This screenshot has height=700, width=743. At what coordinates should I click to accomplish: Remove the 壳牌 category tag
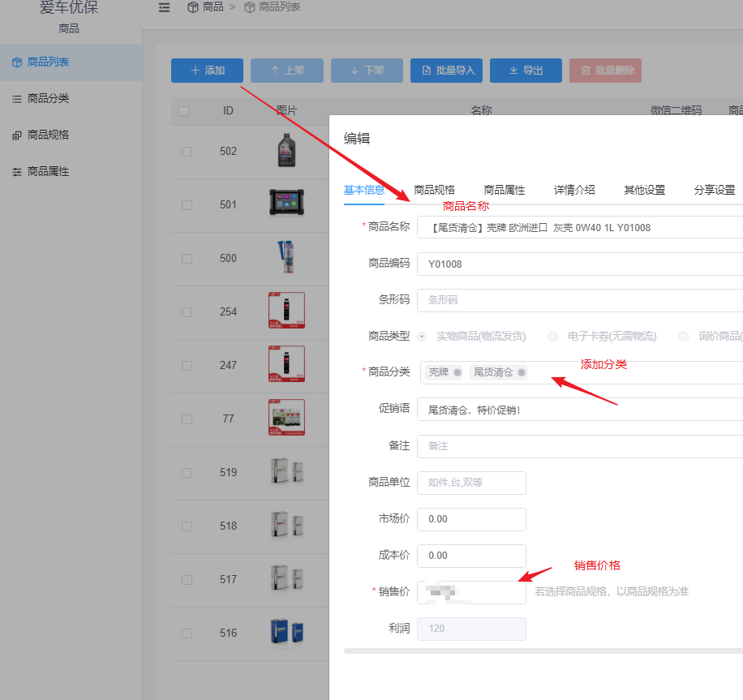[457, 372]
